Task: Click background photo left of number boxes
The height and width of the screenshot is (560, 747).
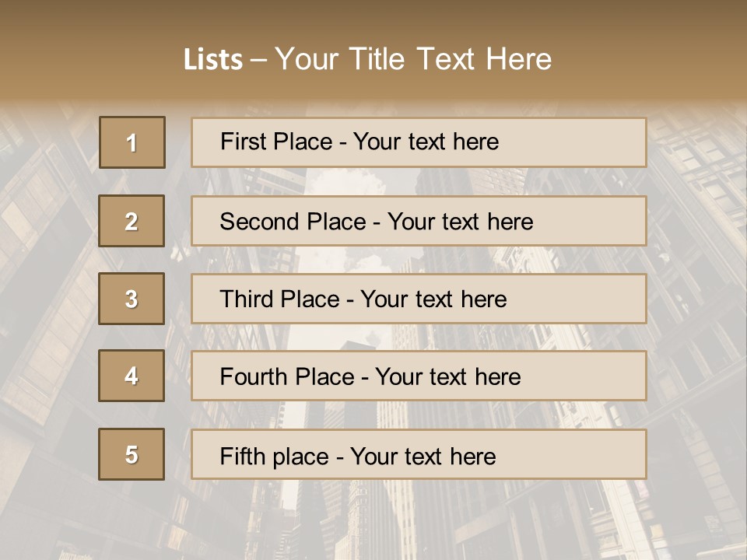Action: [47, 311]
